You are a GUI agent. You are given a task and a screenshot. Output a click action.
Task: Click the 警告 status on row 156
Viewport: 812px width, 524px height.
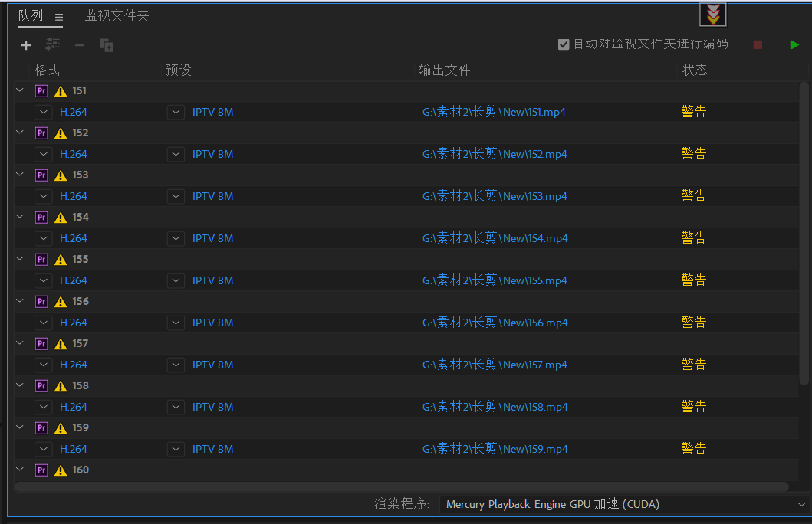tap(693, 322)
